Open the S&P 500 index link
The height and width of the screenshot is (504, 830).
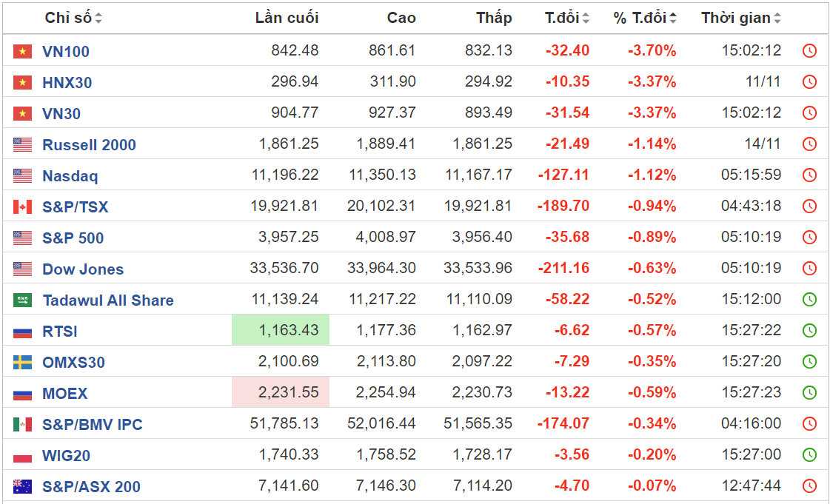(73, 238)
